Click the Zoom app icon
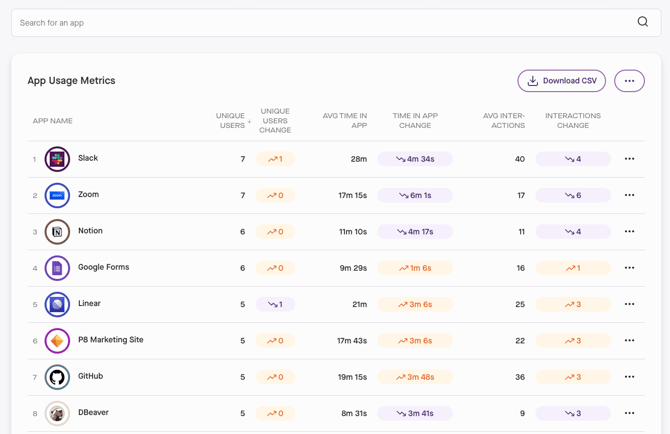 pos(57,195)
